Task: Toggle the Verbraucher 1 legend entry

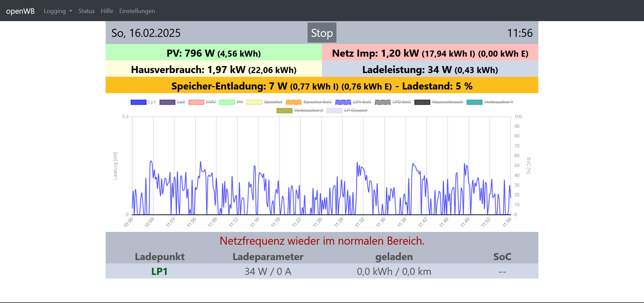Action: [490, 102]
